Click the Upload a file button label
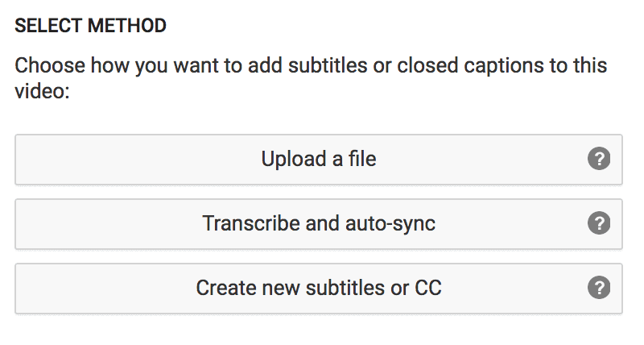Viewport: 644px width, 345px height. [319, 159]
